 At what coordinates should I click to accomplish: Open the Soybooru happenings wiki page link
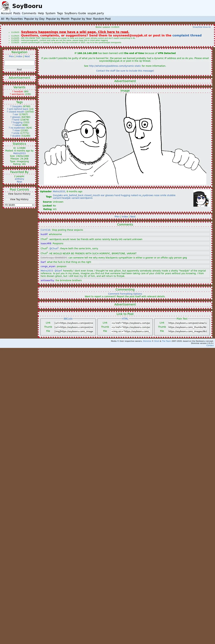75,32
